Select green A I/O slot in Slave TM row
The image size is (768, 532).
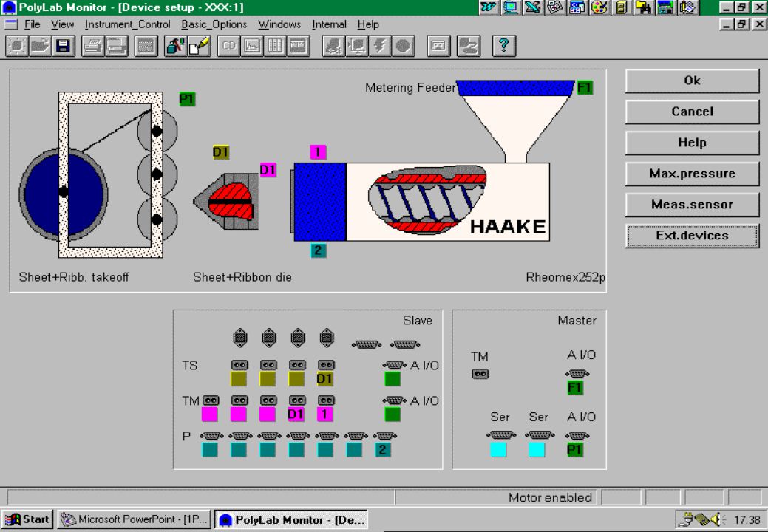tap(393, 415)
